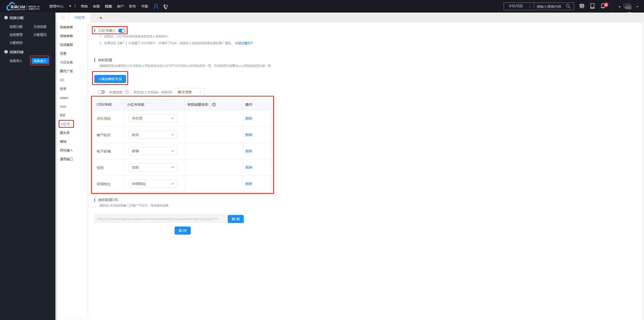The height and width of the screenshot is (320, 644).
Task: Click help icon beside 字段标题名称
Action: 214,105
